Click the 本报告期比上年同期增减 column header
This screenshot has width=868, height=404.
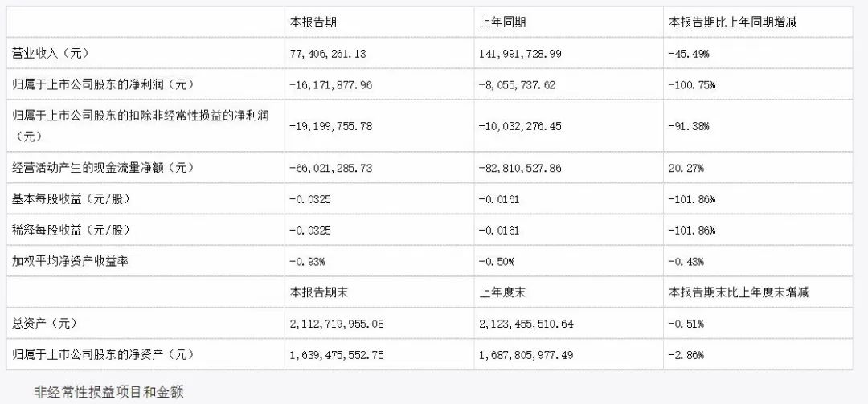[x=733, y=22]
